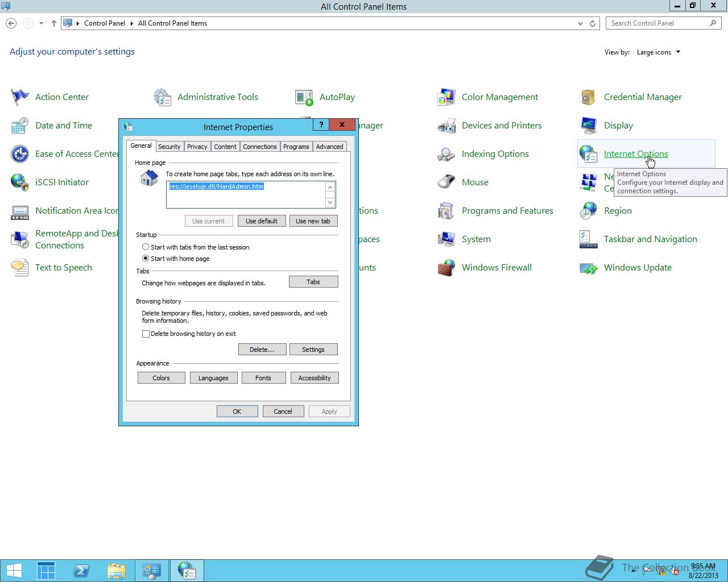Open the Colors appearance button
Screen dimensions: 728x582
click(x=162, y=378)
